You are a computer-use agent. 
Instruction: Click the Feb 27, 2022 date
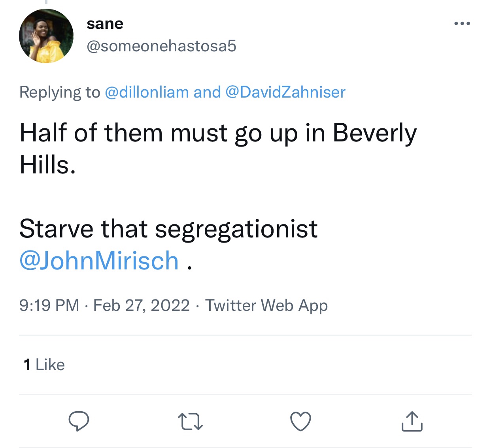[142, 305]
